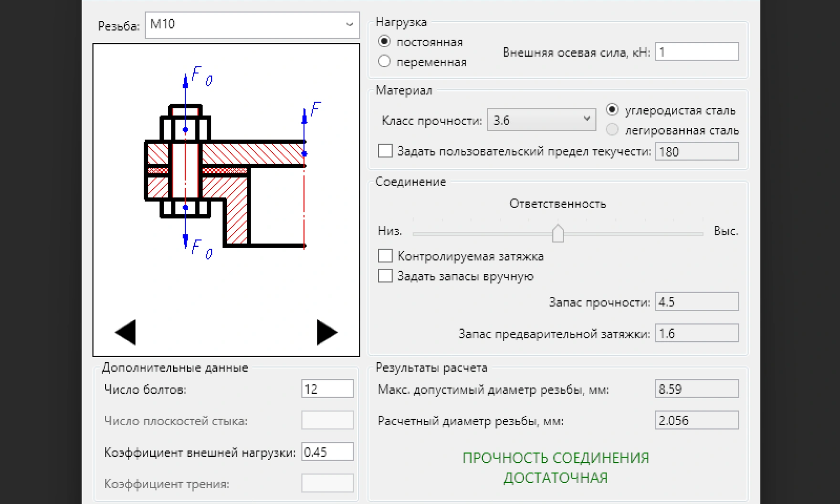The width and height of the screenshot is (840, 504).
Task: Select the Число болтов field value 12
Action: point(326,388)
